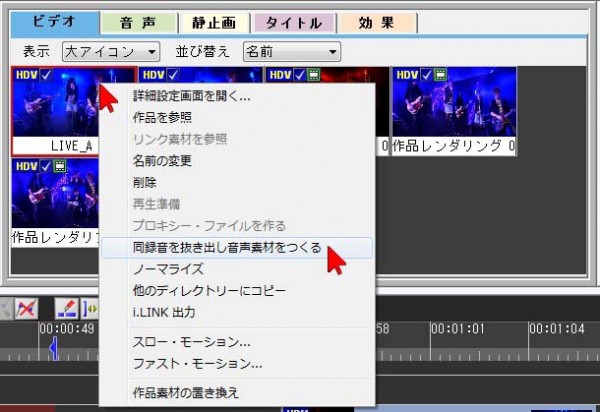Screen dimensions: 600x412
Task: Choose スロー・モーション... from the context menu
Action: click(191, 342)
